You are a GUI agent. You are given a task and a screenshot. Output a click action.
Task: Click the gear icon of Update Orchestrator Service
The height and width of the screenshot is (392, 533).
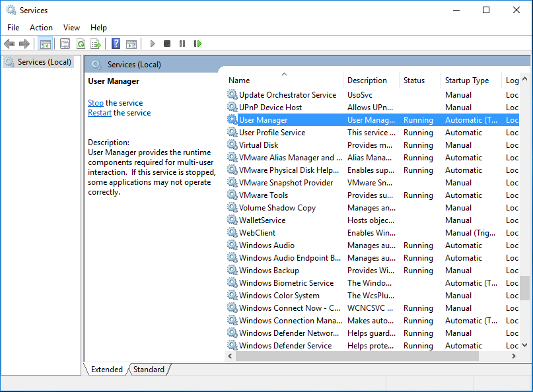coord(232,95)
